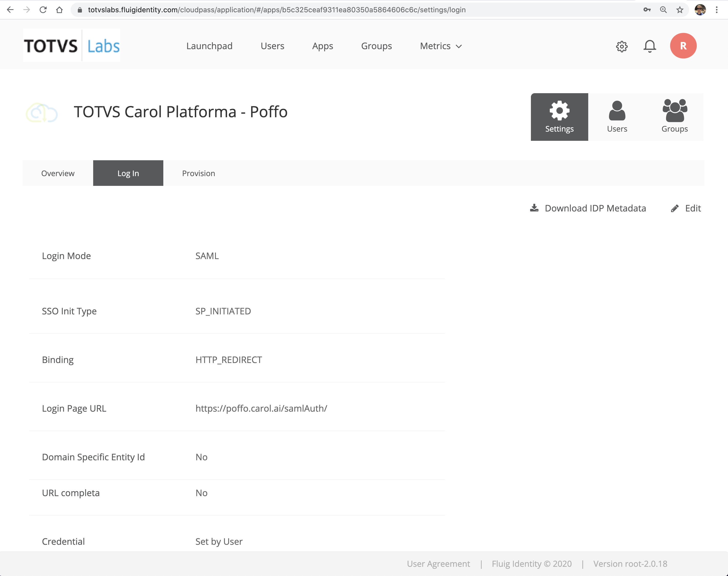This screenshot has height=576, width=728.
Task: Switch to the Provision tab
Action: 198,173
